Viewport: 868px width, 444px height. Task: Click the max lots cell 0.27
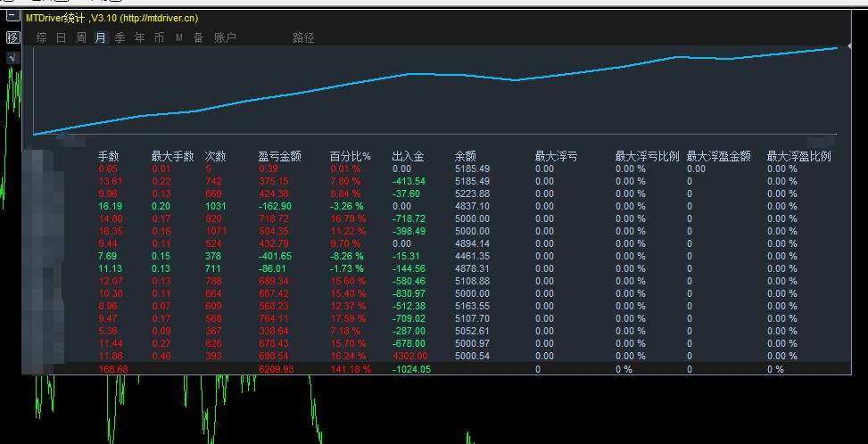pos(161,343)
